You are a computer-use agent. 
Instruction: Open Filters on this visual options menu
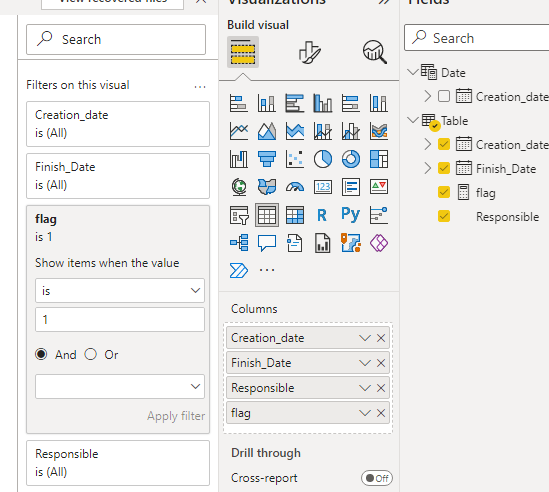(200, 86)
